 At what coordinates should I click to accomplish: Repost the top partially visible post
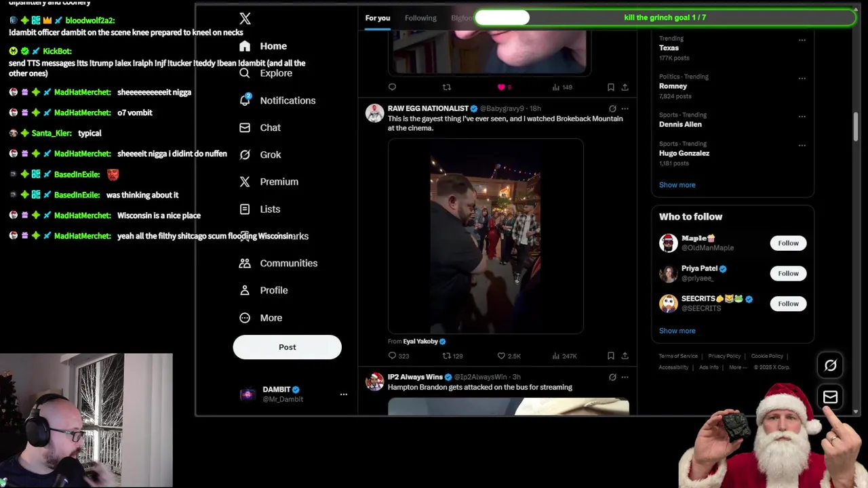(x=446, y=87)
